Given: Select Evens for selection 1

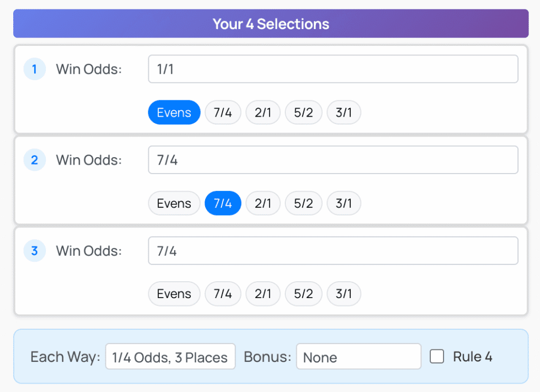Looking at the screenshot, I should [174, 113].
